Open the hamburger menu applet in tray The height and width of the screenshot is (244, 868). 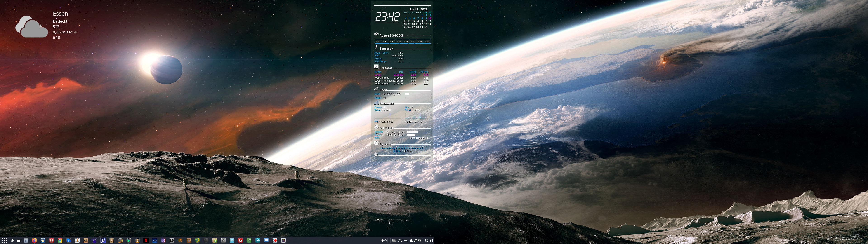click(406, 241)
